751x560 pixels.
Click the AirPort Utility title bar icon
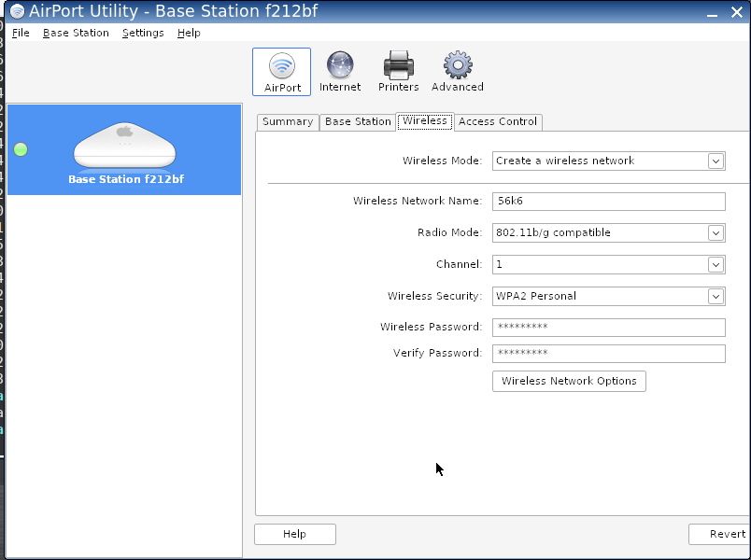click(x=17, y=11)
